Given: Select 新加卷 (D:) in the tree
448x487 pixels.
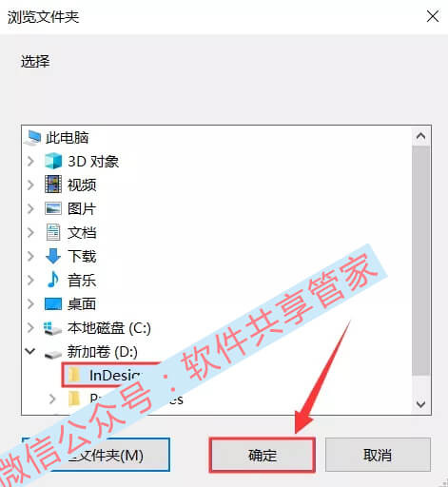Looking at the screenshot, I should tap(102, 352).
